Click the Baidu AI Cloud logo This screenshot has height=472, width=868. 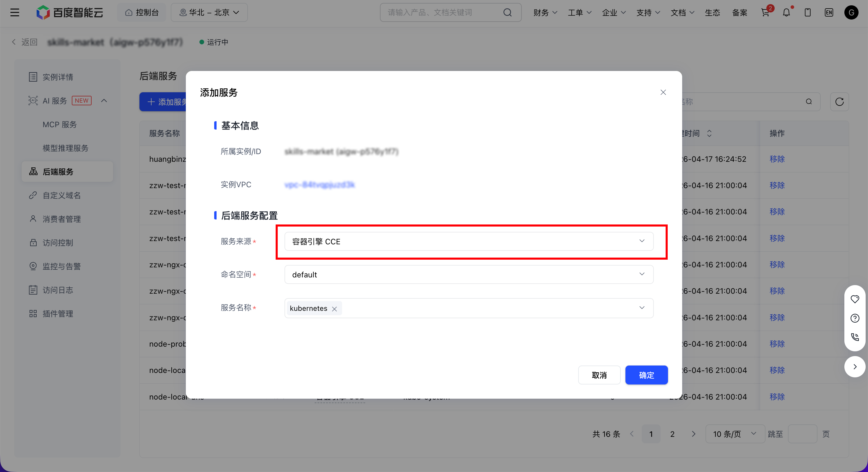tap(70, 12)
